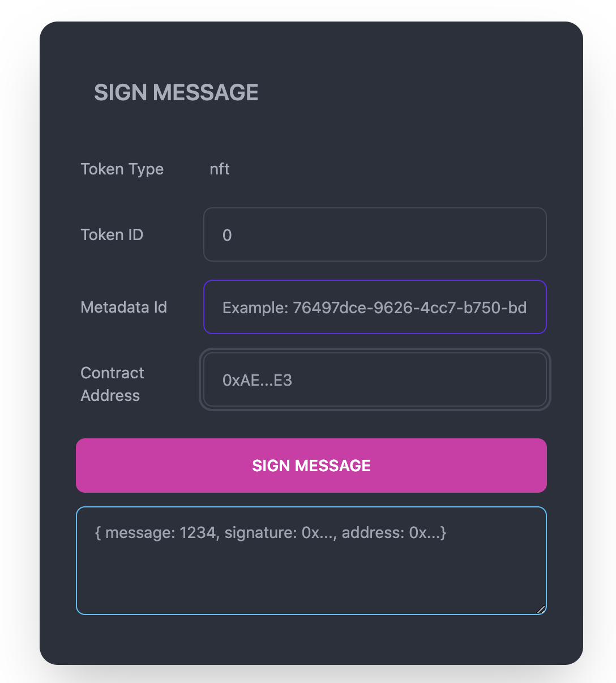
Task: Click the SIGN MESSAGE heading
Action: point(176,92)
